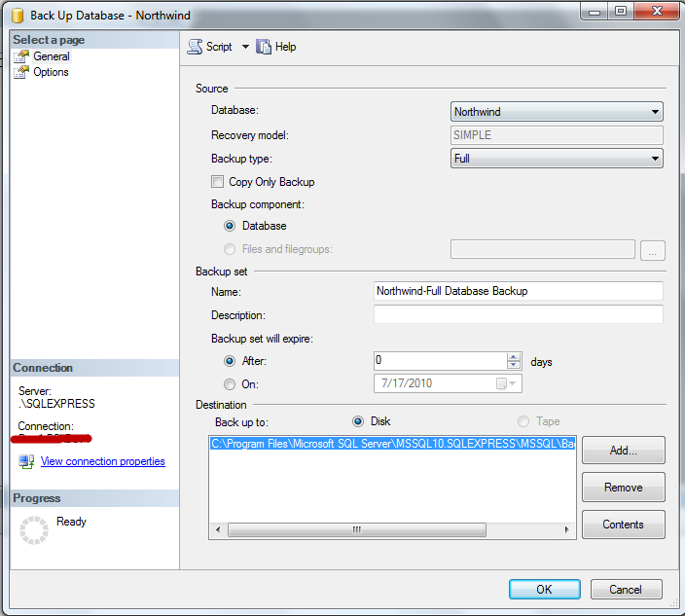
Task: Click the backup set Description field
Action: click(x=518, y=314)
